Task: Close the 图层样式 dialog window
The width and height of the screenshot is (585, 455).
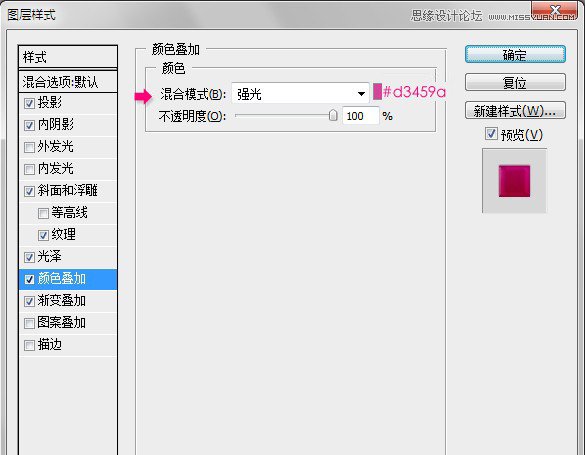Action: coord(555,10)
